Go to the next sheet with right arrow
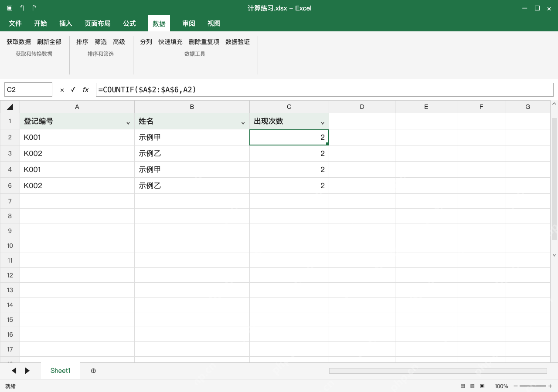This screenshot has width=558, height=392. tap(27, 371)
